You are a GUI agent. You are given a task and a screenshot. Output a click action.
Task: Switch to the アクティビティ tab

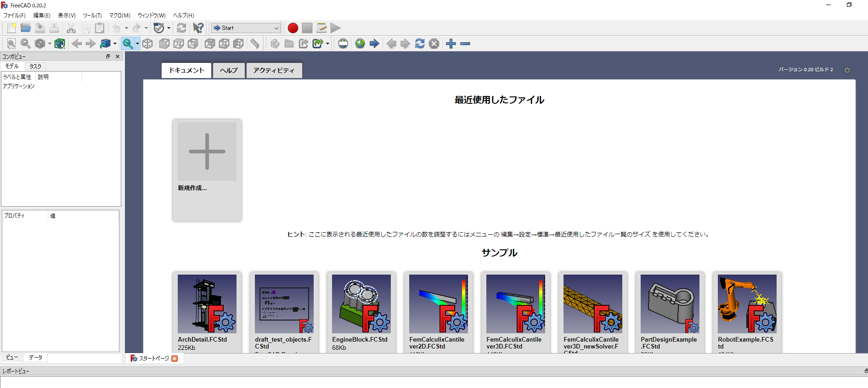(274, 70)
